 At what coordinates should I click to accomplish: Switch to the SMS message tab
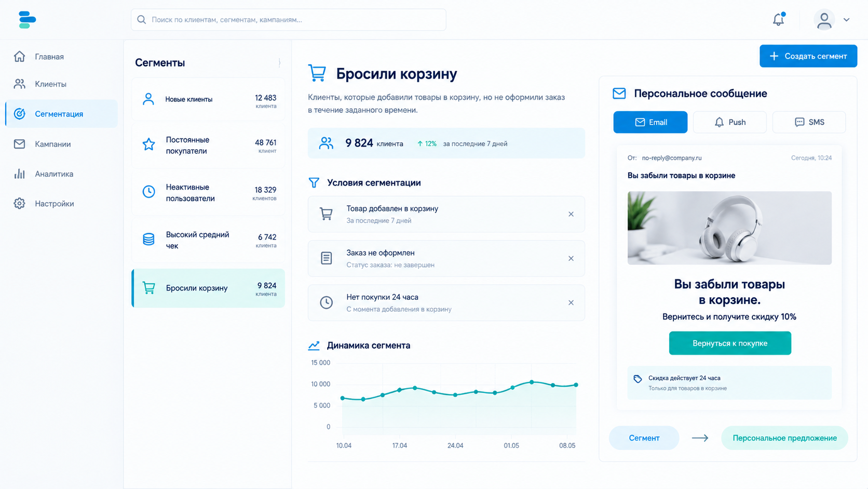click(x=809, y=122)
